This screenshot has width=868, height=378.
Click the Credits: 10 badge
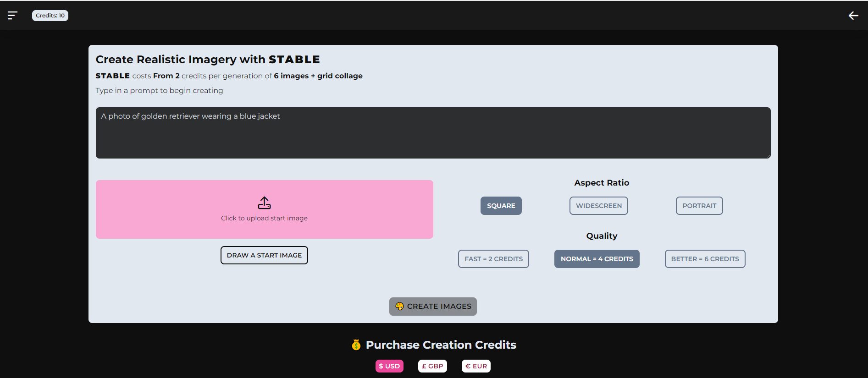50,16
